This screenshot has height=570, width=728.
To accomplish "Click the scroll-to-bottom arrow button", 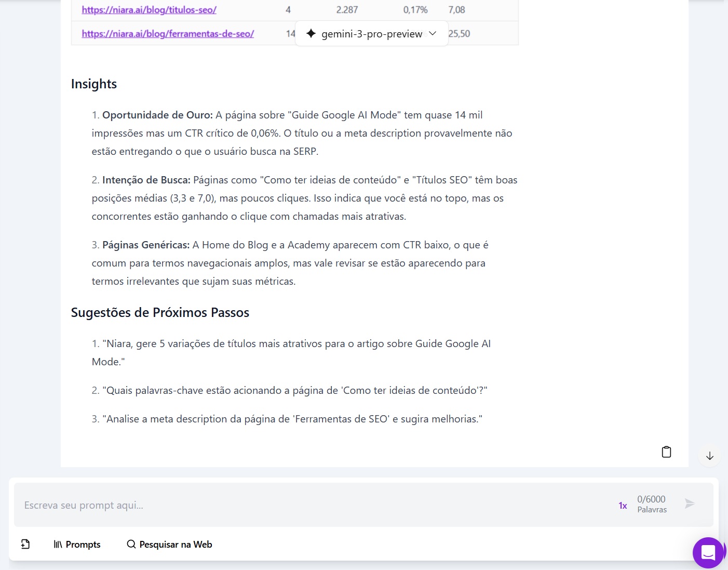I will click(x=709, y=456).
